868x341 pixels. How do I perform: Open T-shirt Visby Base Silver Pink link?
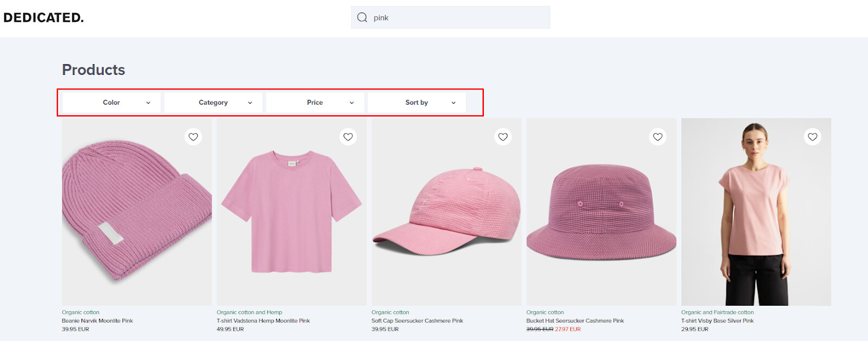[717, 321]
